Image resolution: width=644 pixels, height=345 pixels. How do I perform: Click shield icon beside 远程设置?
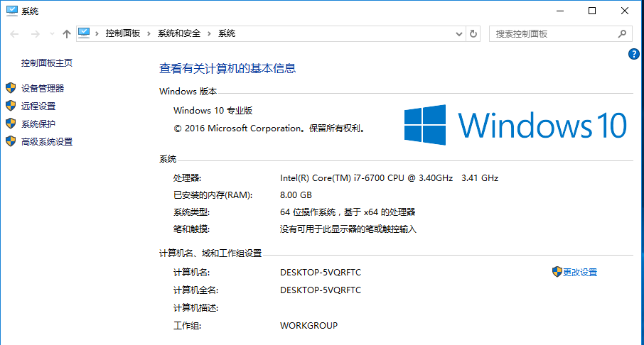point(11,106)
